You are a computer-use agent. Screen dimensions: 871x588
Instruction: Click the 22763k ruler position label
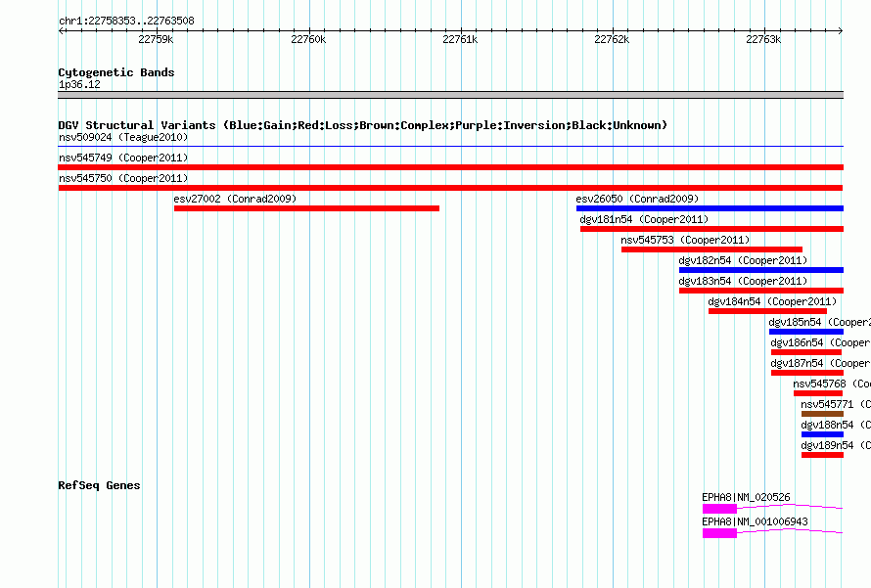click(763, 39)
